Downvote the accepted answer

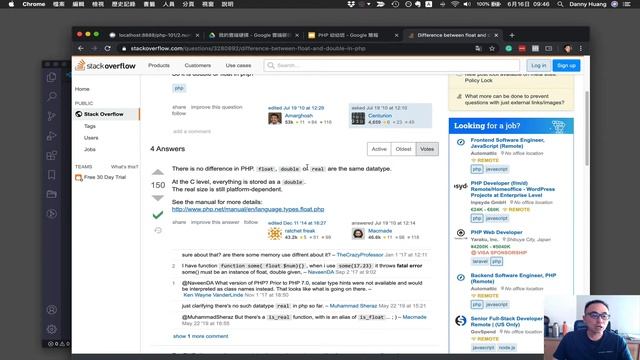[x=158, y=198]
